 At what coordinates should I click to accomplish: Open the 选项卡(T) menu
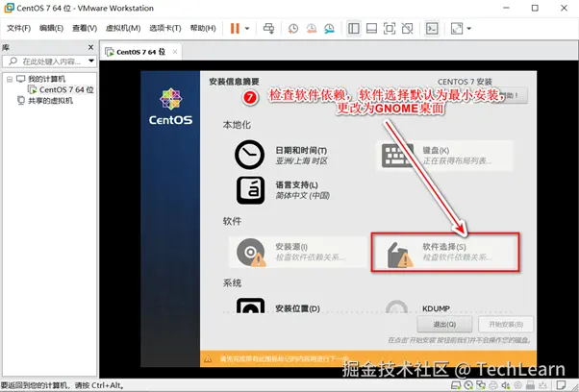pos(165,29)
